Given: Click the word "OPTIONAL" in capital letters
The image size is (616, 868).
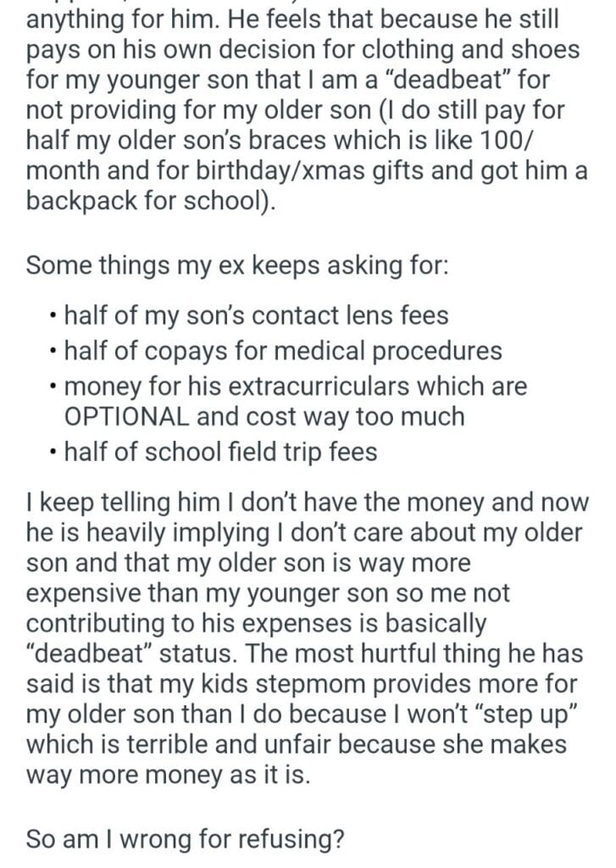Looking at the screenshot, I should [127, 417].
